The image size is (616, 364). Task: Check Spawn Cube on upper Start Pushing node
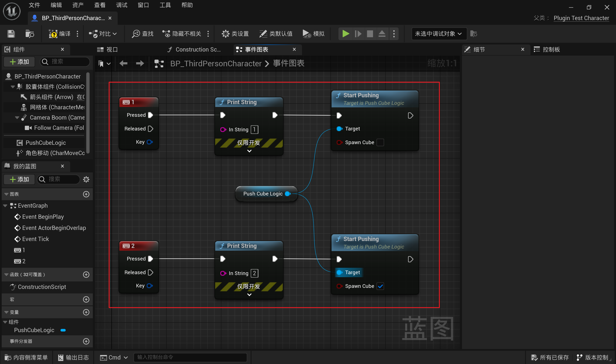point(380,142)
